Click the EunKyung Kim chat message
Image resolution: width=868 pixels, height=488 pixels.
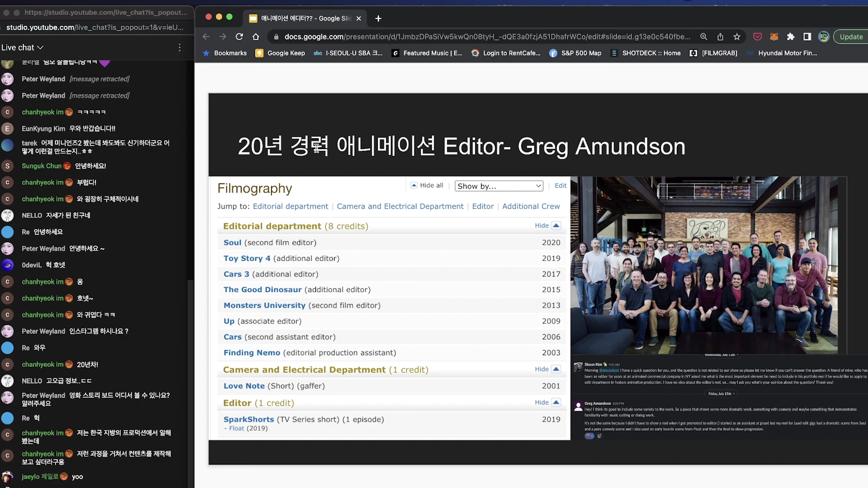tap(93, 128)
